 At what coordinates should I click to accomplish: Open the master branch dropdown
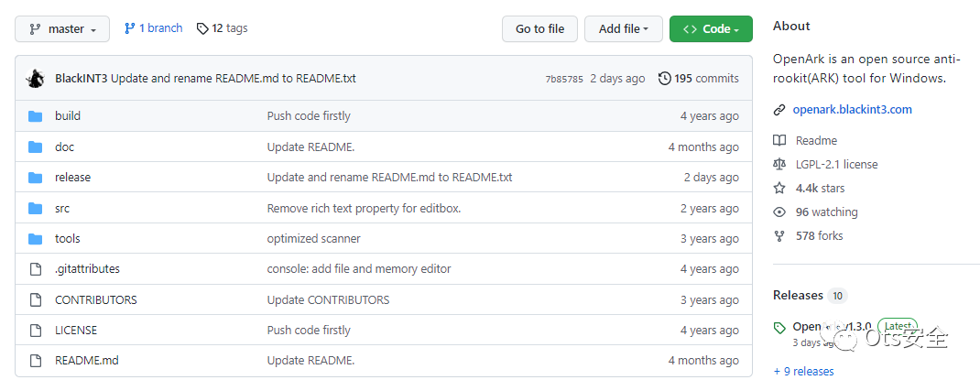click(62, 28)
